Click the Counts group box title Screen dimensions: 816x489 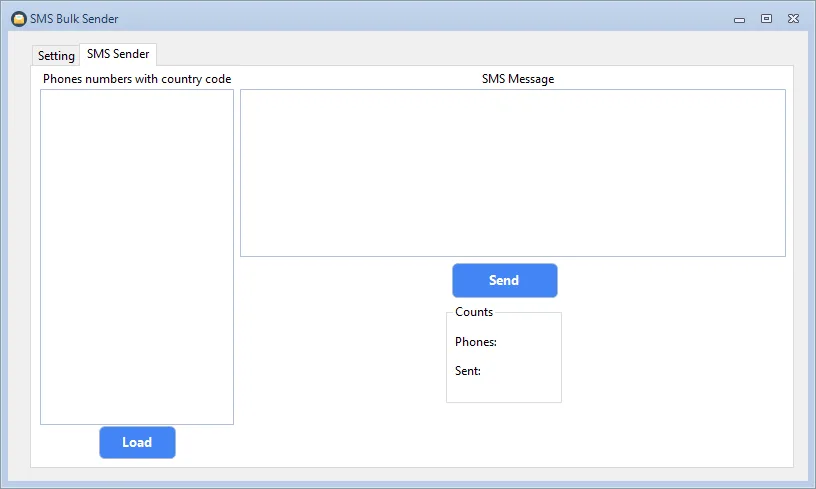pyautogui.click(x=474, y=312)
